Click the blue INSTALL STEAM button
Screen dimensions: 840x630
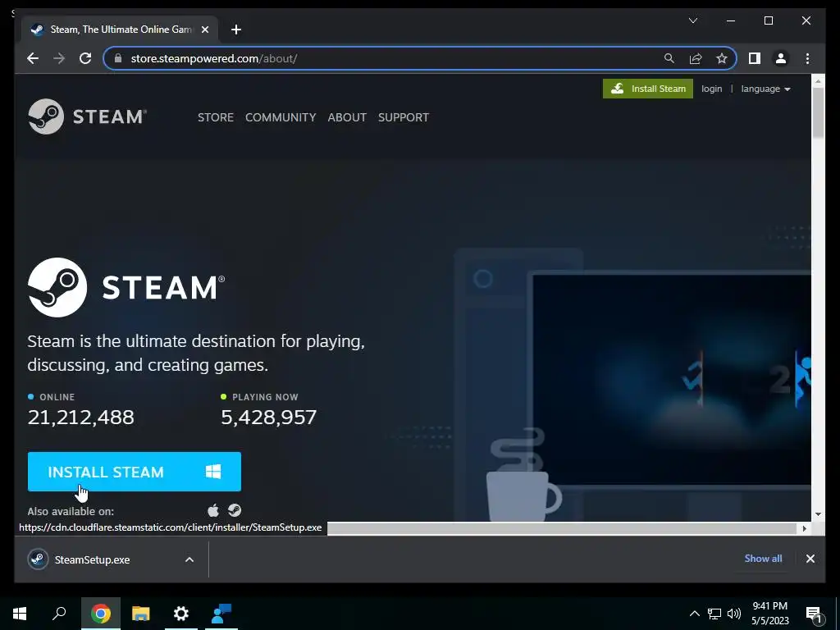click(x=134, y=472)
